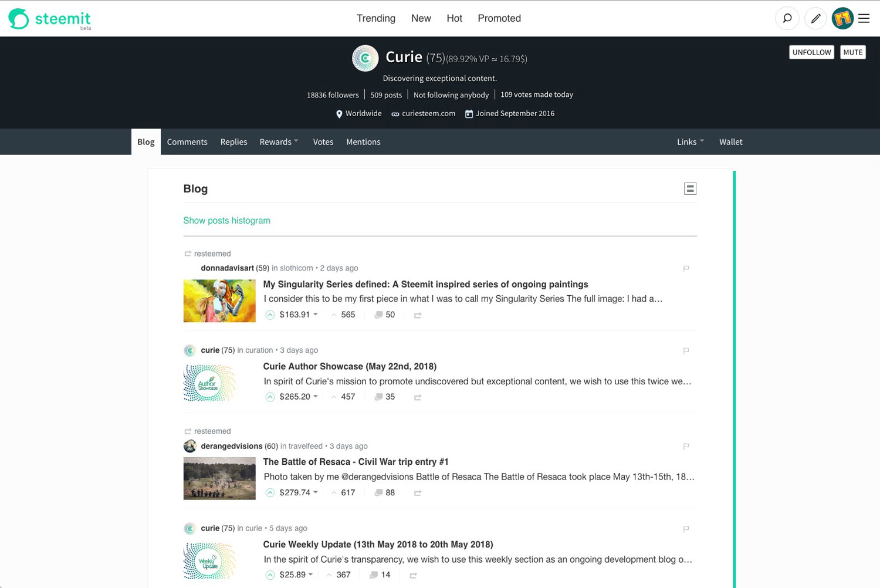Viewport: 880px width, 588px height.
Task: Click the MUTE button
Action: point(853,52)
